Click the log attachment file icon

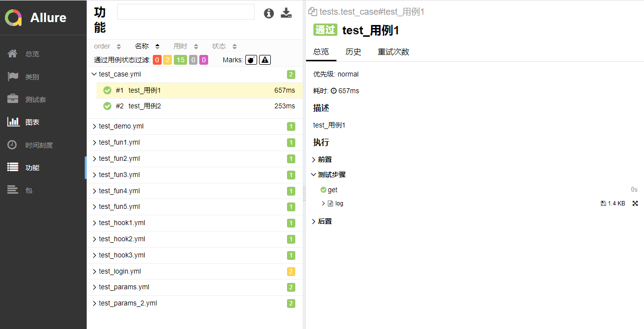[331, 203]
